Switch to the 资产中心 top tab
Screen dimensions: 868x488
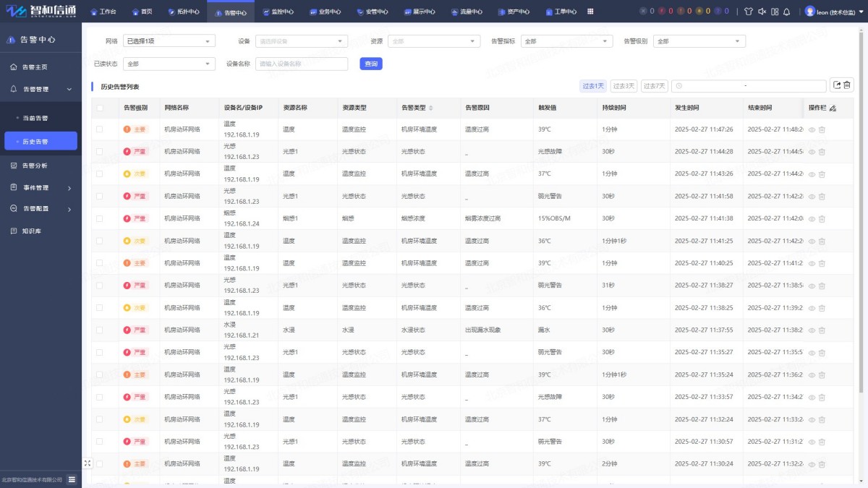click(514, 12)
